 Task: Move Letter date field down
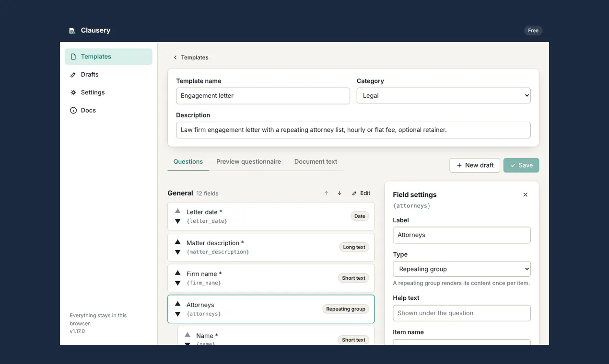tap(177, 221)
